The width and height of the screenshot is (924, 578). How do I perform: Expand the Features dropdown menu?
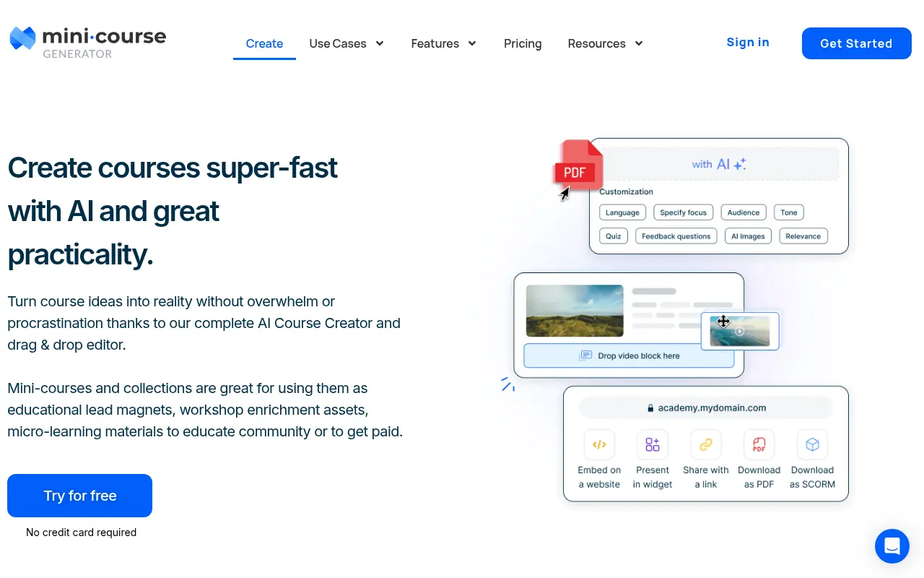pyautogui.click(x=444, y=43)
